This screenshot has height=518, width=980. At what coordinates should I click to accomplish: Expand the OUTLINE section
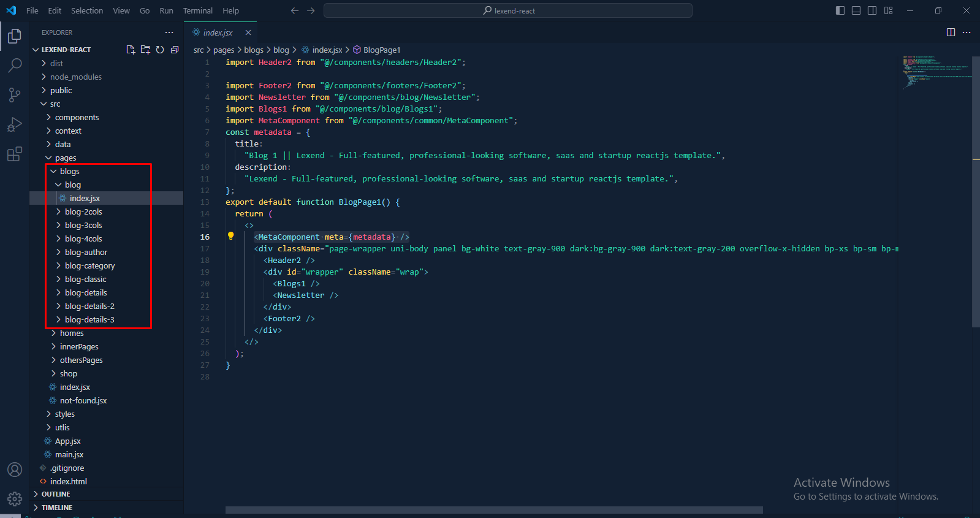pos(56,494)
